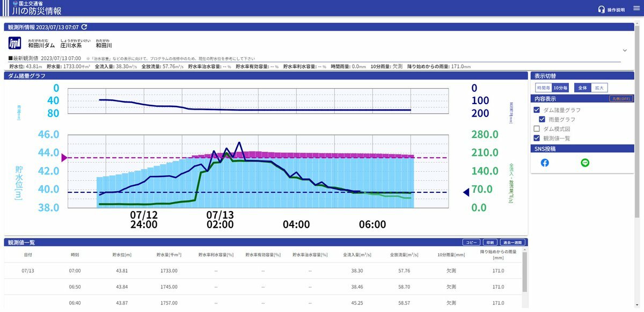Click the 和田川ダム station name
Screen dimensions: 644x312
(x=41, y=46)
